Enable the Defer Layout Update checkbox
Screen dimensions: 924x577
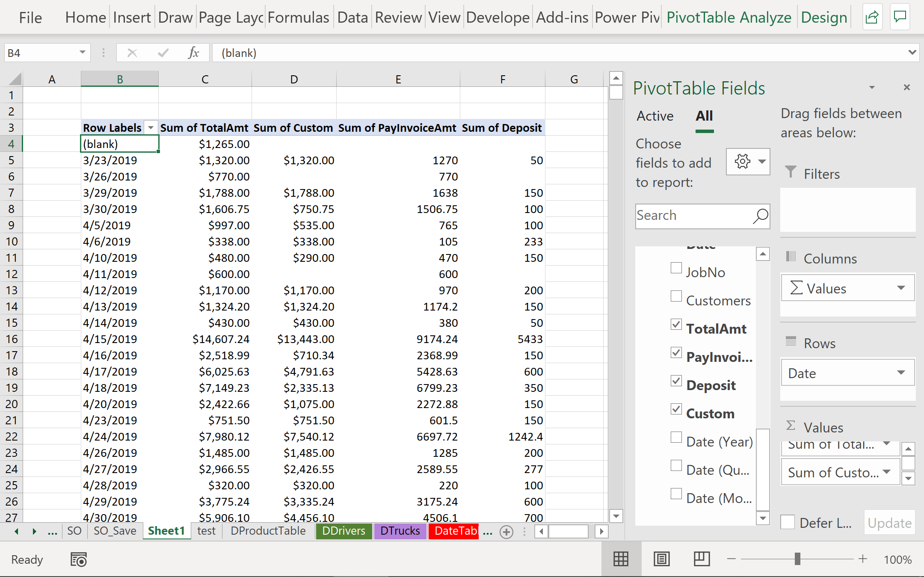(788, 523)
